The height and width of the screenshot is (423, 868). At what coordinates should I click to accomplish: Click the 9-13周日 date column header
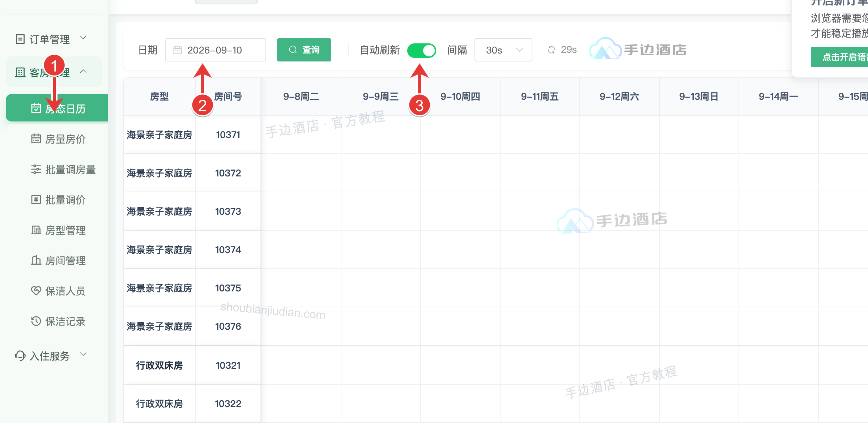tap(699, 97)
